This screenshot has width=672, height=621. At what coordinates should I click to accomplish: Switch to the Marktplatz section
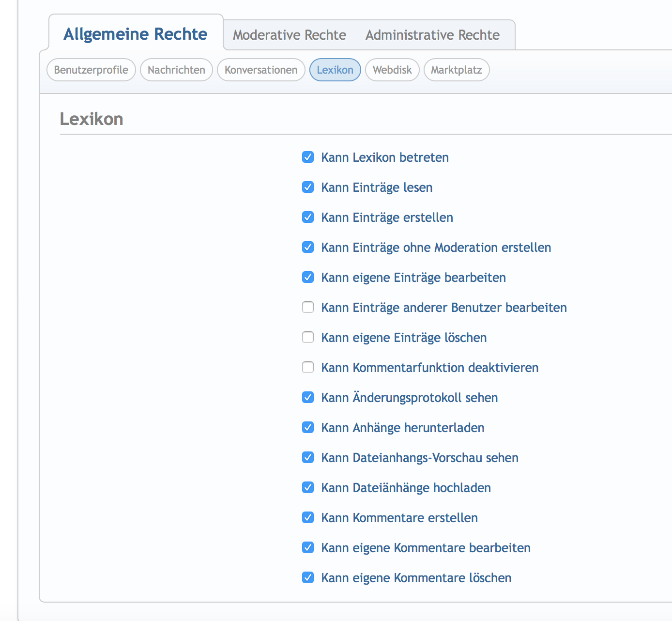(456, 70)
